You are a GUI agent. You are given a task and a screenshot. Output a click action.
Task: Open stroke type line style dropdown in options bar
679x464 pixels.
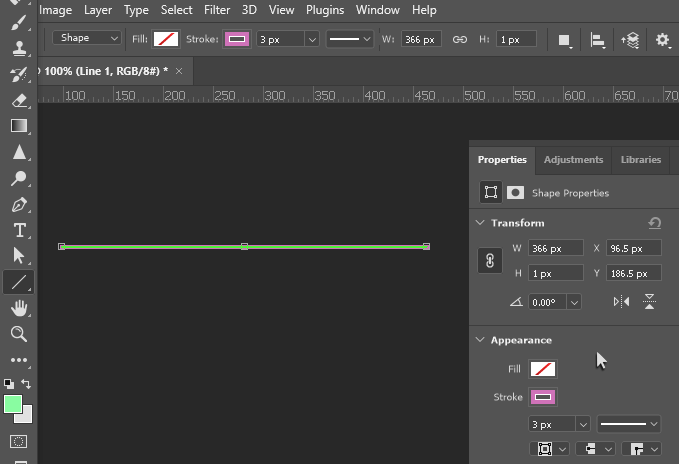(349, 39)
